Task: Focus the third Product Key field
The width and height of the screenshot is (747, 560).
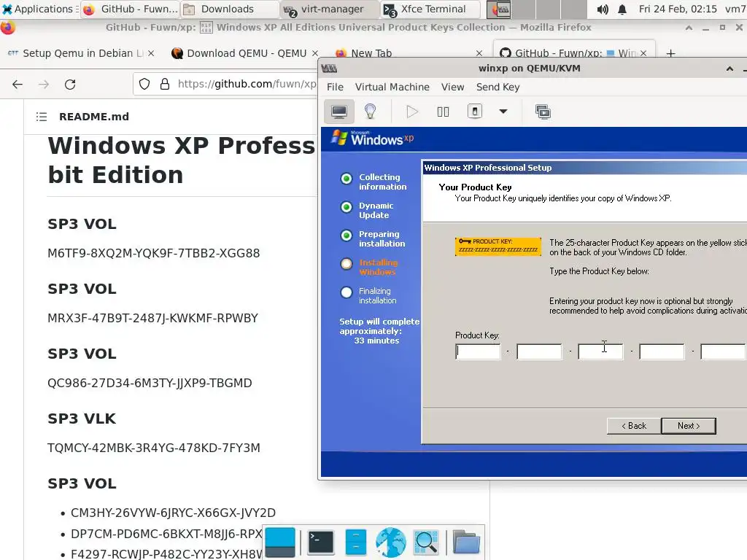Action: [x=600, y=351]
